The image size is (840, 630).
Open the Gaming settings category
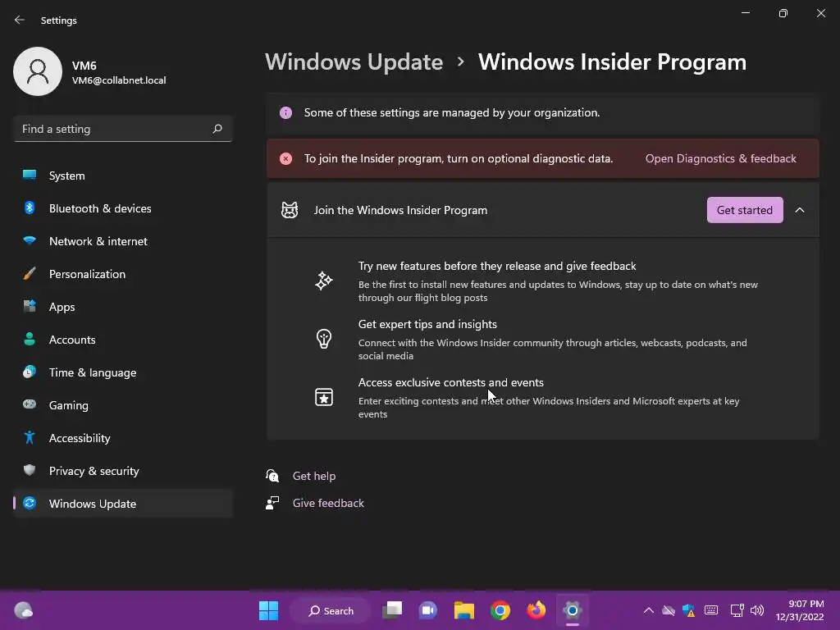click(x=123, y=405)
